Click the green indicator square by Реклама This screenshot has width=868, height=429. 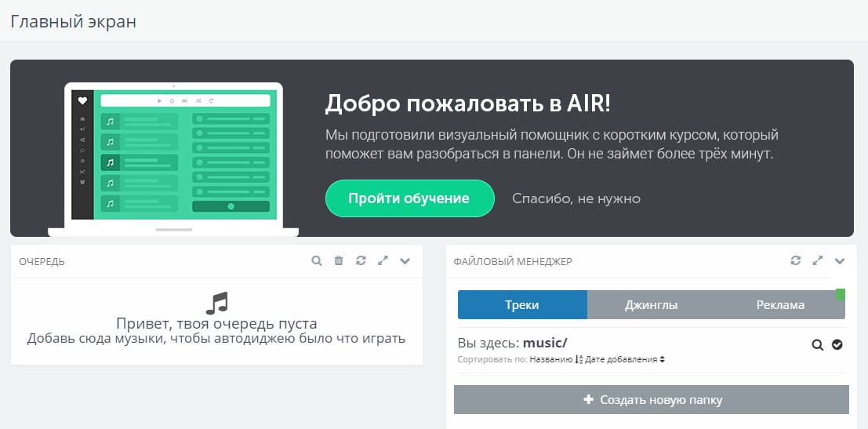[x=841, y=294]
